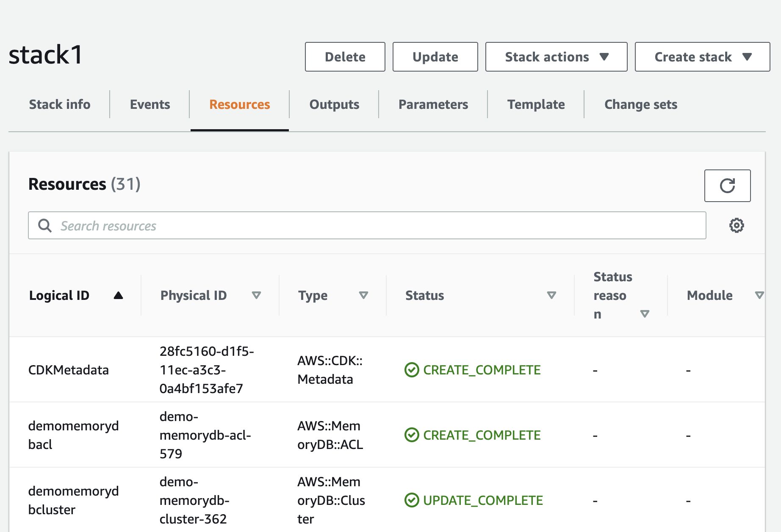
Task: Open the Module column filter arrow
Action: 759,295
